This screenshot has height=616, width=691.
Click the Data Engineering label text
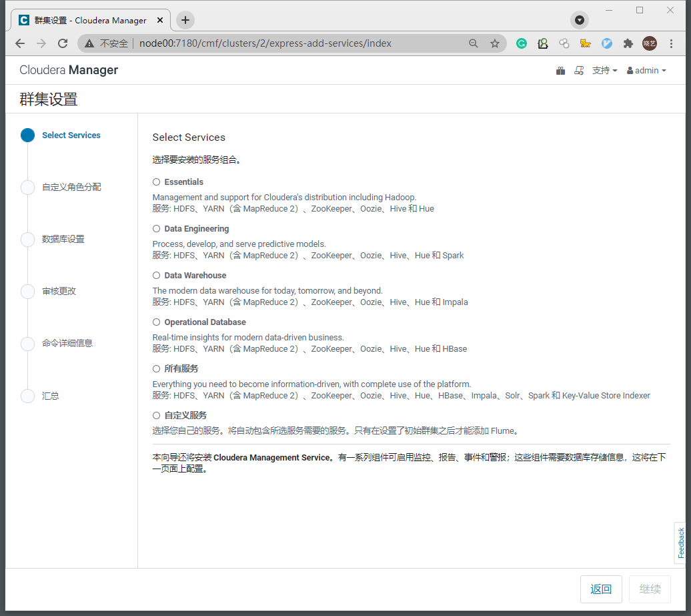(x=197, y=228)
